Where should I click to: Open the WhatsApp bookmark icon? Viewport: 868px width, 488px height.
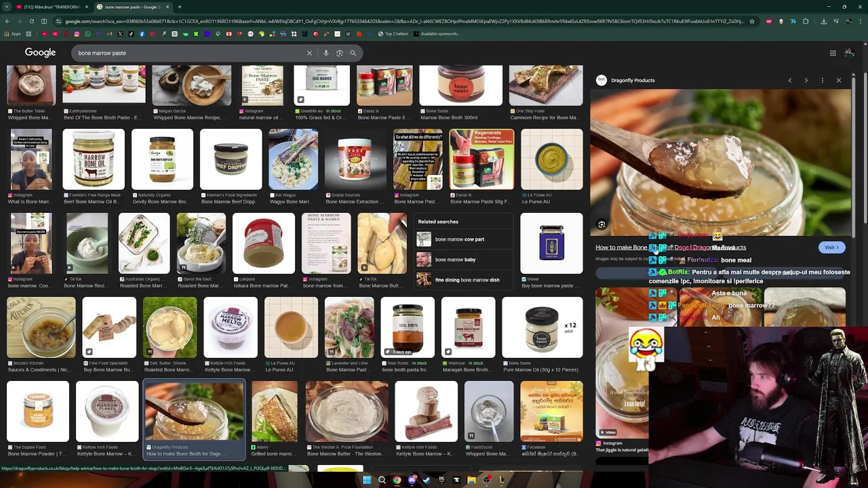coord(87,34)
